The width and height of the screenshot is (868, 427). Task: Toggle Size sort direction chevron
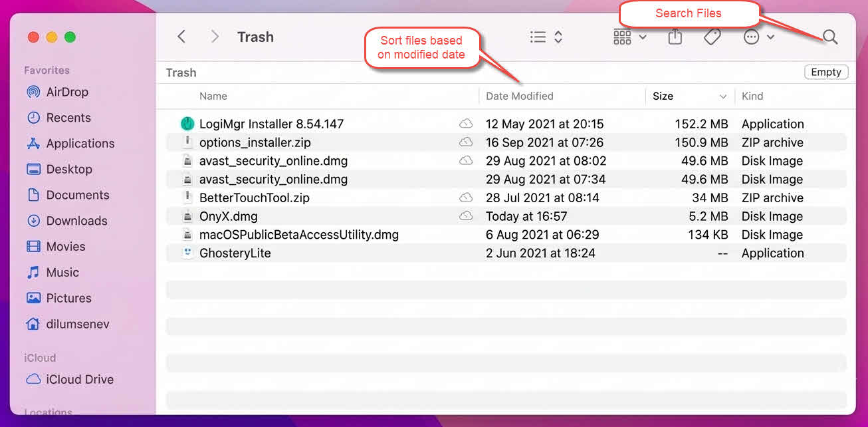(x=723, y=96)
